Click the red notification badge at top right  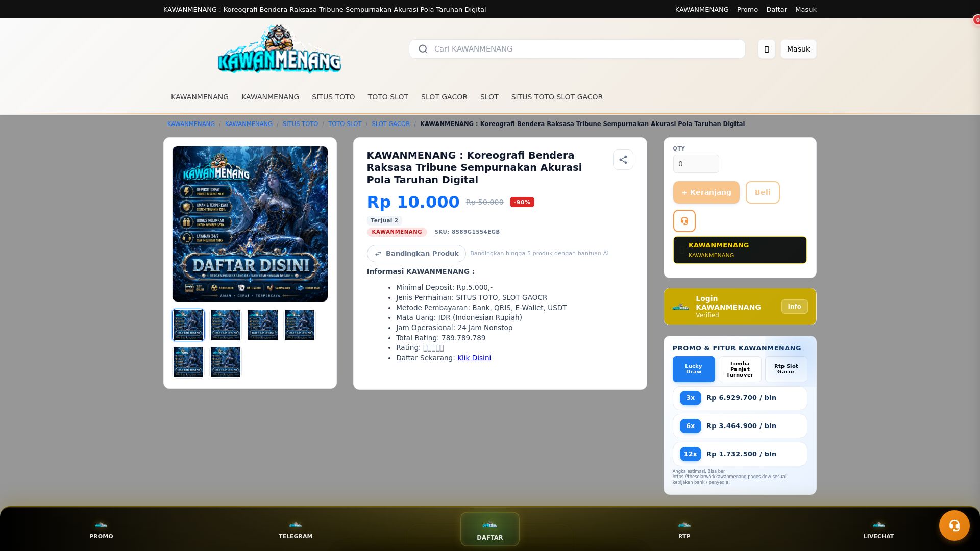[976, 20]
